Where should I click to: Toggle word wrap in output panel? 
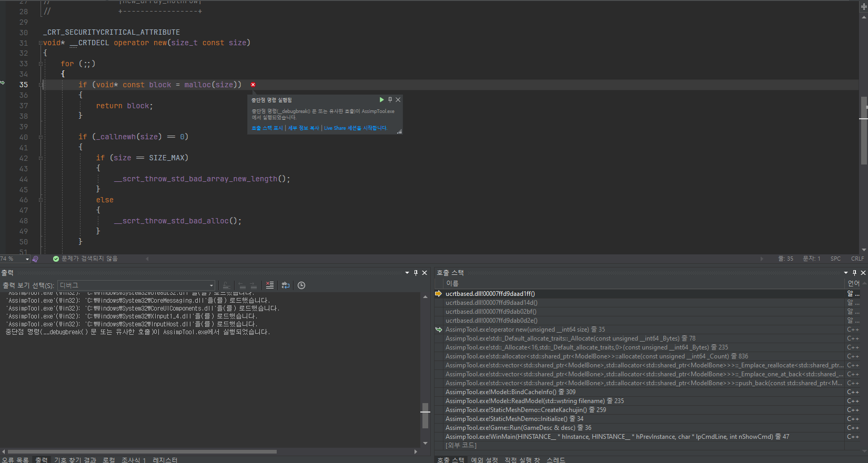point(286,285)
